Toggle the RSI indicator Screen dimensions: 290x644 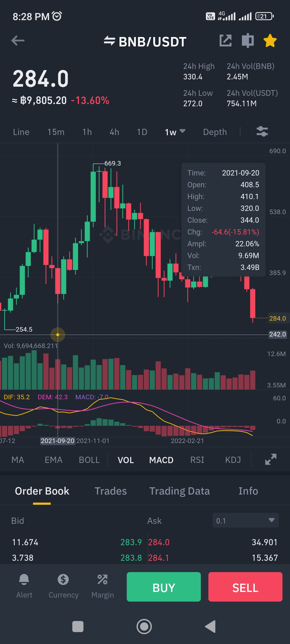(197, 460)
